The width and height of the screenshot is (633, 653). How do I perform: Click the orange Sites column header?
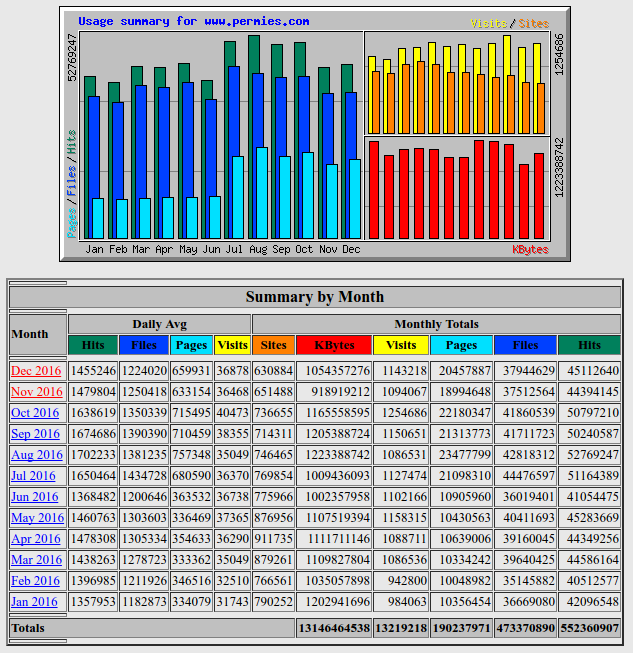point(273,345)
